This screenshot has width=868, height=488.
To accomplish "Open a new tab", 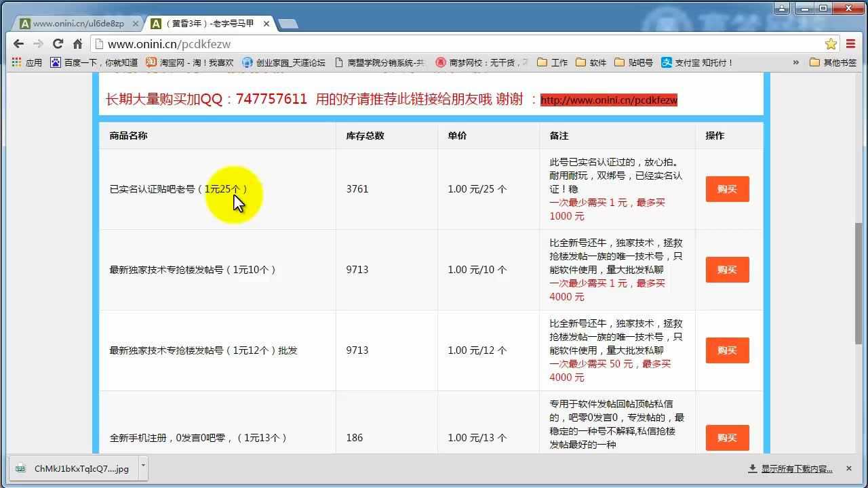I will 288,24.
